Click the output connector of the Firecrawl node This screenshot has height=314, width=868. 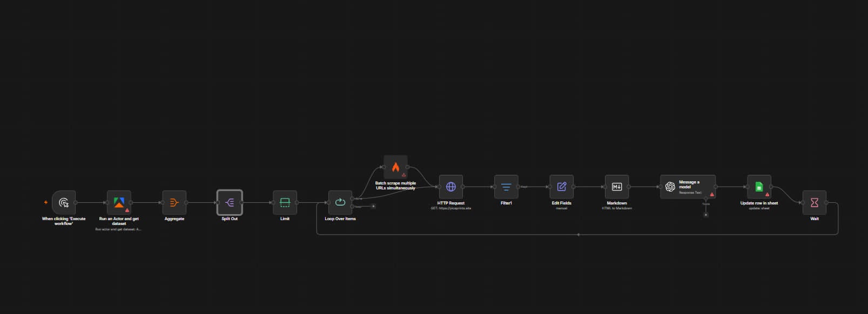[x=408, y=167]
